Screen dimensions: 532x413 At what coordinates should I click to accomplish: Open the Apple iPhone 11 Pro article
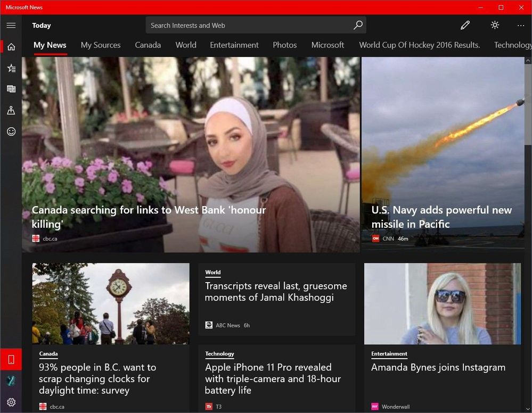[273, 379]
